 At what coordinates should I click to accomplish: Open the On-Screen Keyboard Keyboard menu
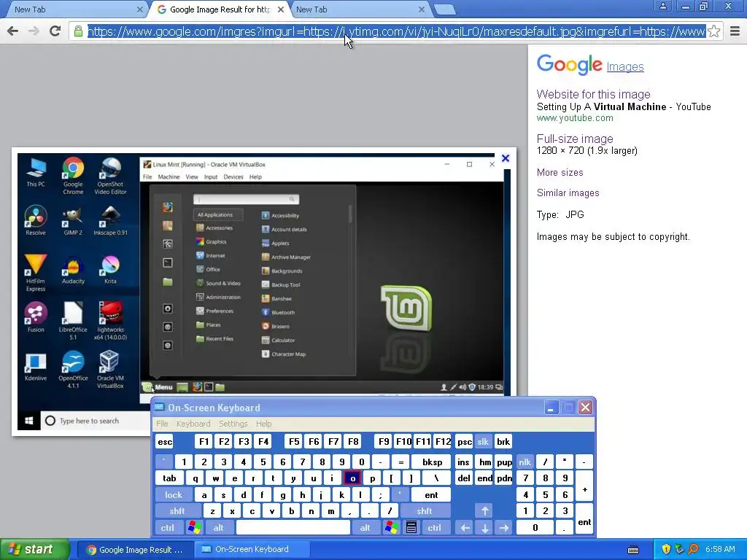coord(193,424)
